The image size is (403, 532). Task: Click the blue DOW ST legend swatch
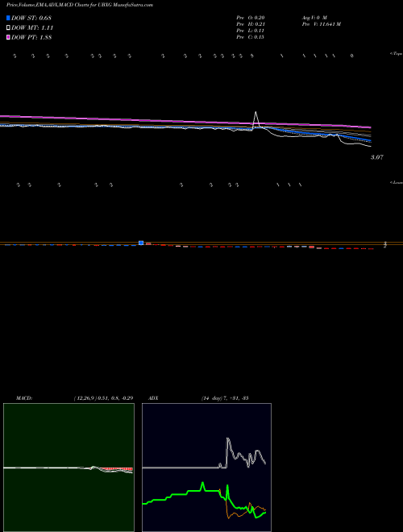click(x=9, y=18)
